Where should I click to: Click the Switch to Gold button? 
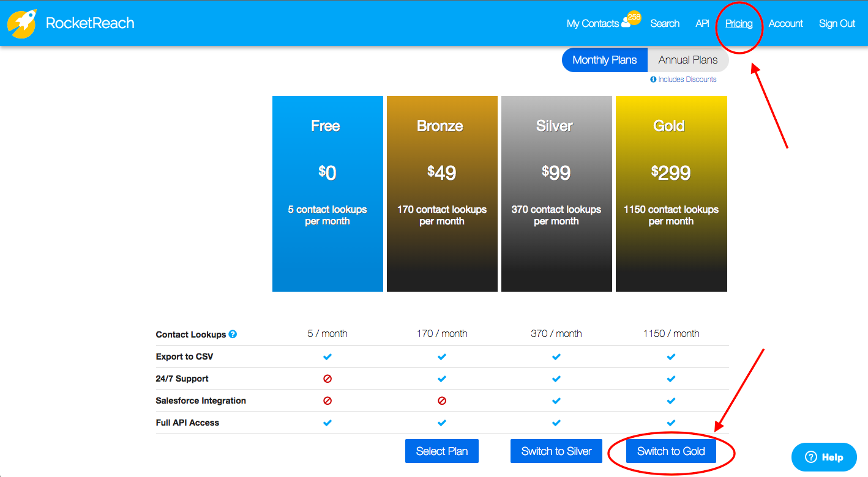pyautogui.click(x=671, y=451)
